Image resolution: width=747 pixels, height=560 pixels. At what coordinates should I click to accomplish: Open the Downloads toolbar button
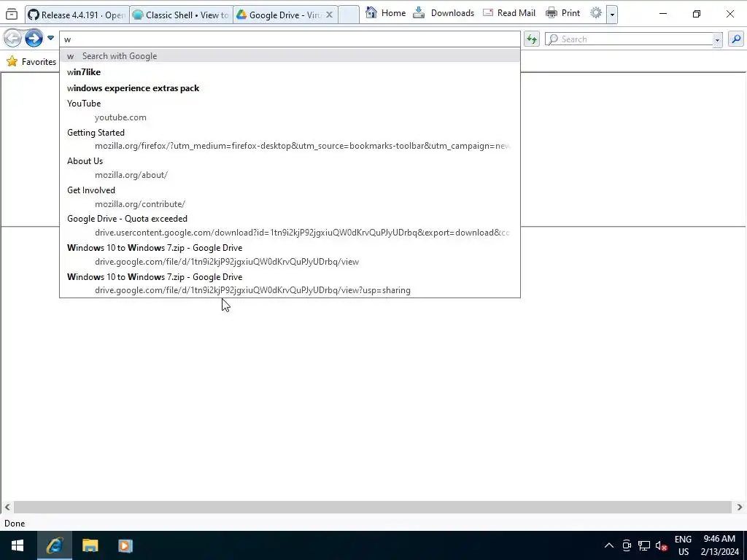coord(444,13)
